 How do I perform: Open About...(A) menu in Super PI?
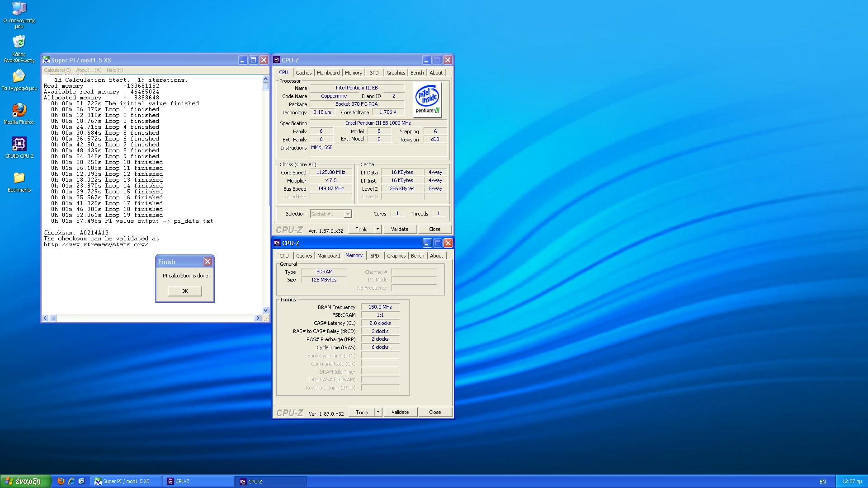tap(89, 70)
